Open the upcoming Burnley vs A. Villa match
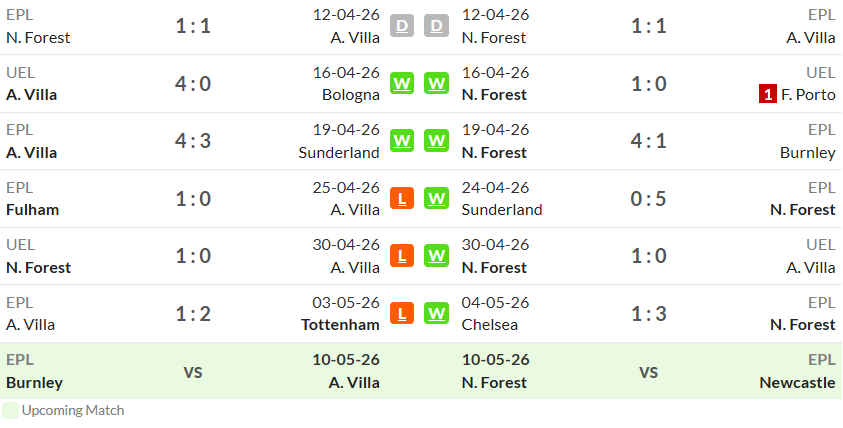Image resolution: width=843 pixels, height=428 pixels. 193,371
